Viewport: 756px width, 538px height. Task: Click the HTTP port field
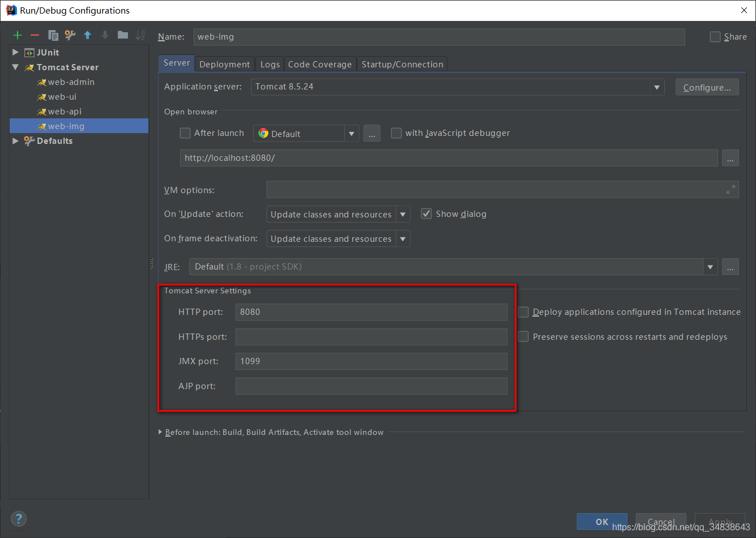[371, 312]
